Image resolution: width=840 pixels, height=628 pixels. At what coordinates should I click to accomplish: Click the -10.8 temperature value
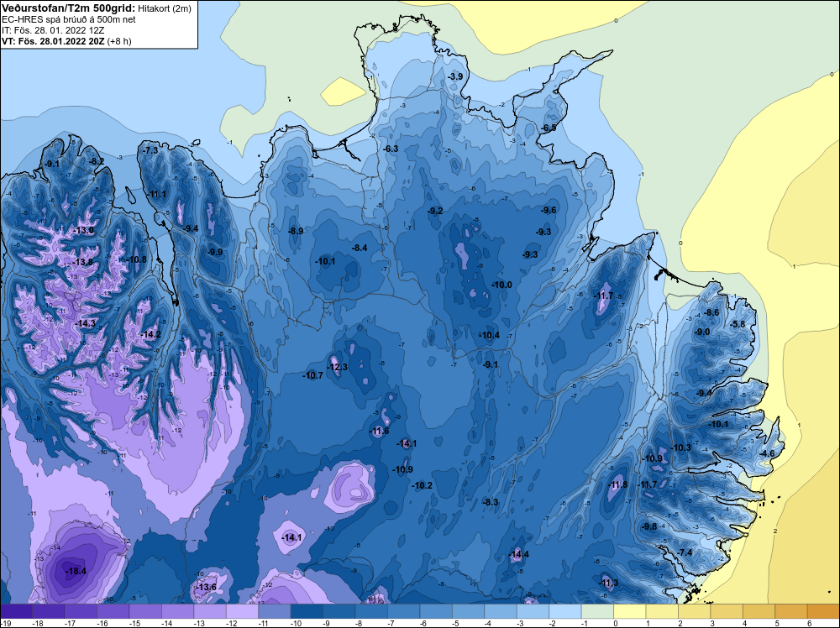pyautogui.click(x=137, y=259)
